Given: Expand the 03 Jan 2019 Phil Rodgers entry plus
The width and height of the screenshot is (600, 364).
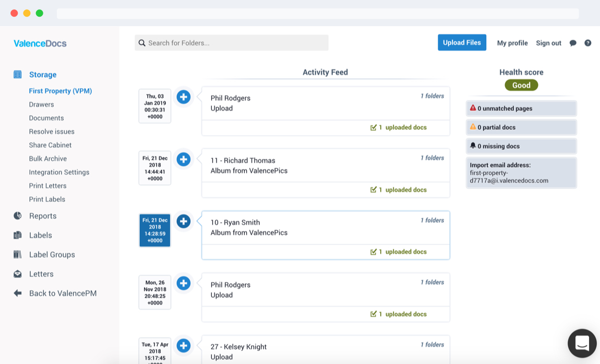Looking at the screenshot, I should (184, 96).
